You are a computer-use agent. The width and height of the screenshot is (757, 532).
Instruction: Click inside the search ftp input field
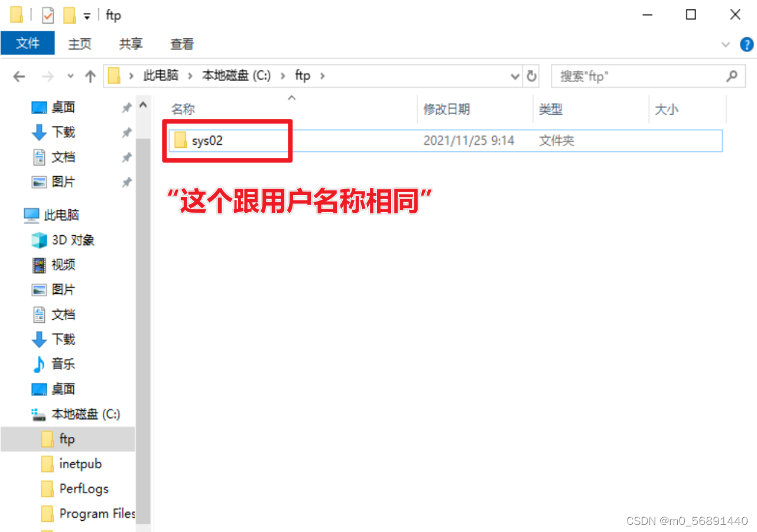coord(620,76)
